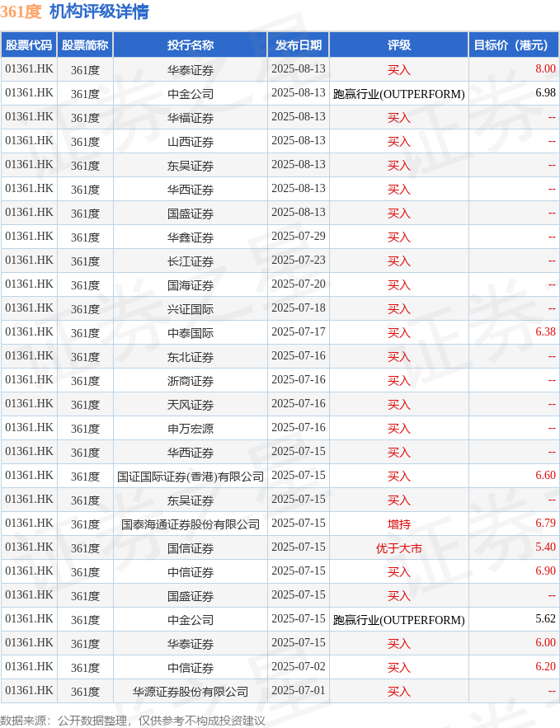This screenshot has width=560, height=728.
Task: Click the target price 6.38
Action: pyautogui.click(x=546, y=332)
